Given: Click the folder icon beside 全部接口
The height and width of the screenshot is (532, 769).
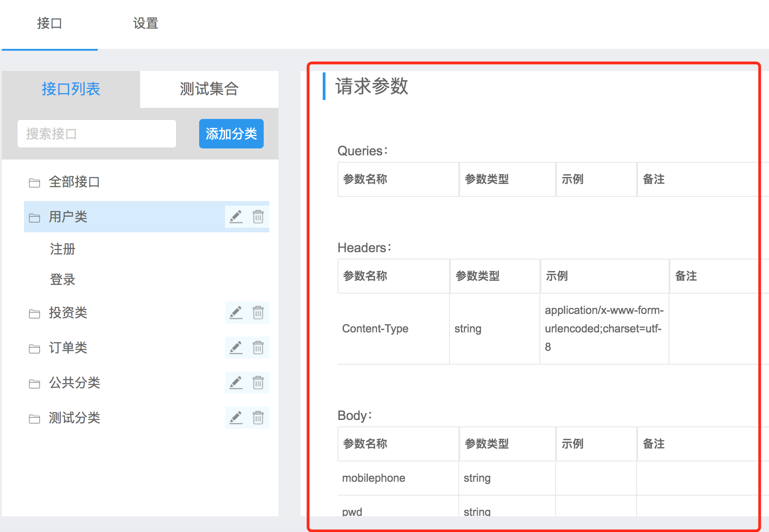Looking at the screenshot, I should (x=34, y=183).
